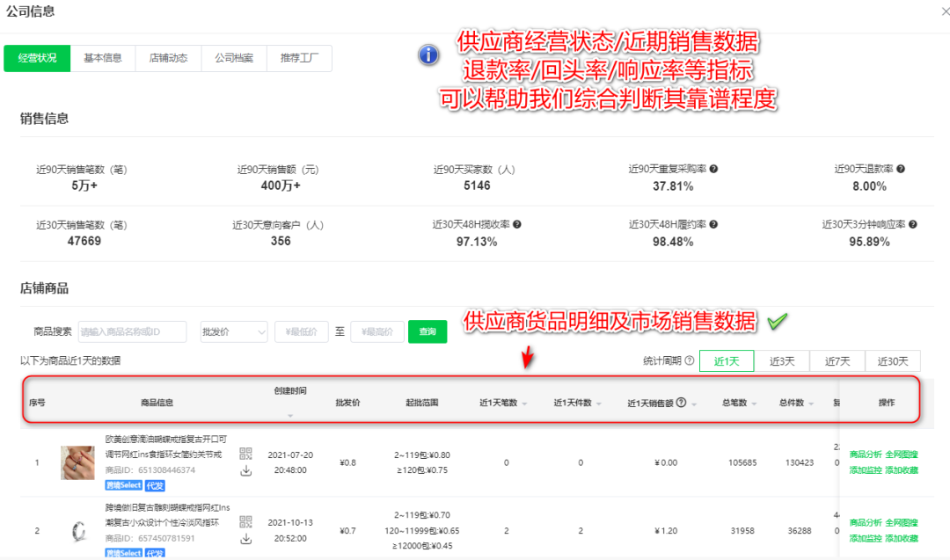Click help icon beside 近90天退款率
Viewport: 950px width, 560px height.
[900, 169]
